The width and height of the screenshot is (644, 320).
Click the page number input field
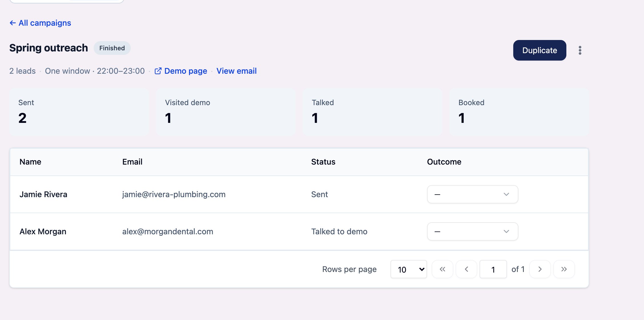point(493,269)
